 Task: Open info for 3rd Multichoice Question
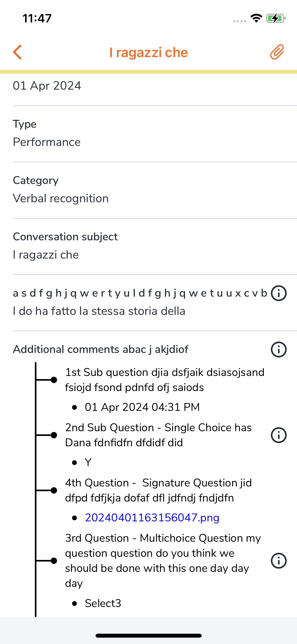(279, 561)
